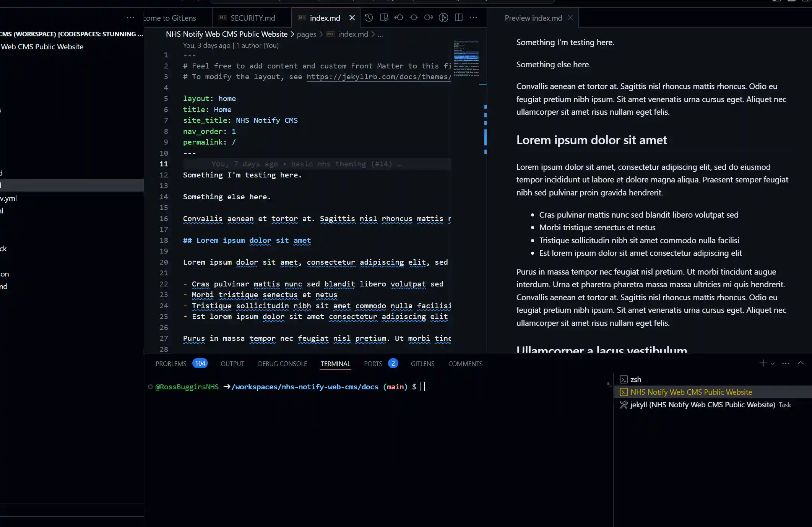Open file history with the timeline icon
Screen dimensions: 812x527
[x=369, y=18]
